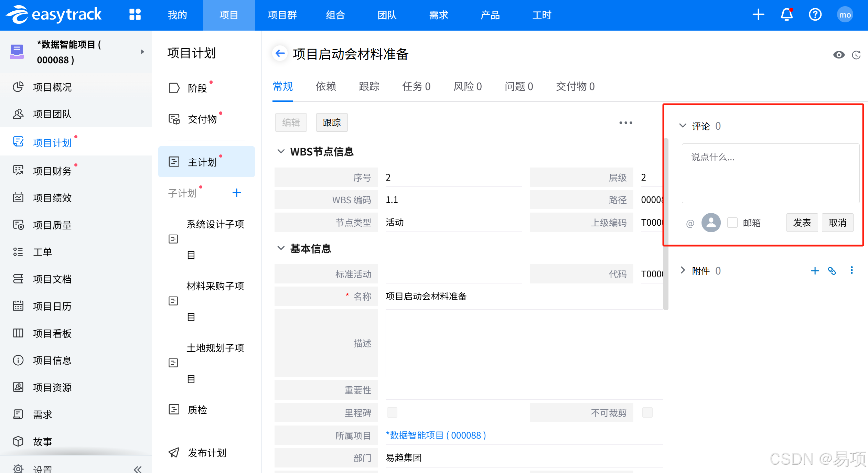
Task: Toggle the 里程碑 checkbox
Action: (392, 412)
